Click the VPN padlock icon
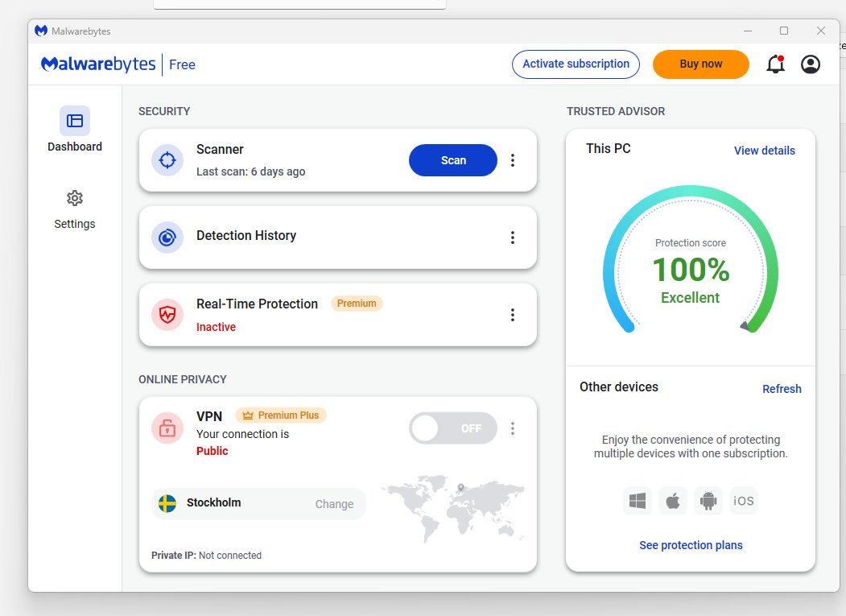This screenshot has height=616, width=846. [x=167, y=428]
